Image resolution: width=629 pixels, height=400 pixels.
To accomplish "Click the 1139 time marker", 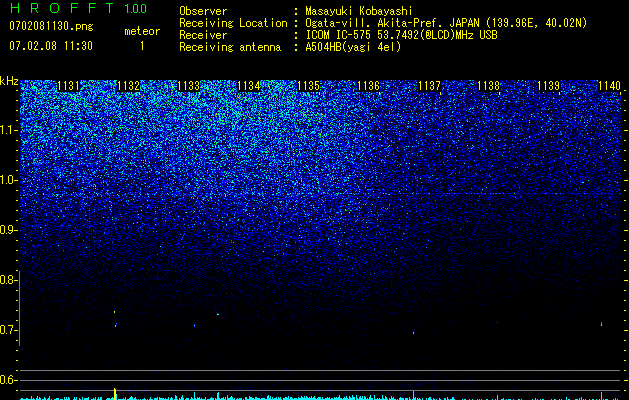I will pos(548,86).
